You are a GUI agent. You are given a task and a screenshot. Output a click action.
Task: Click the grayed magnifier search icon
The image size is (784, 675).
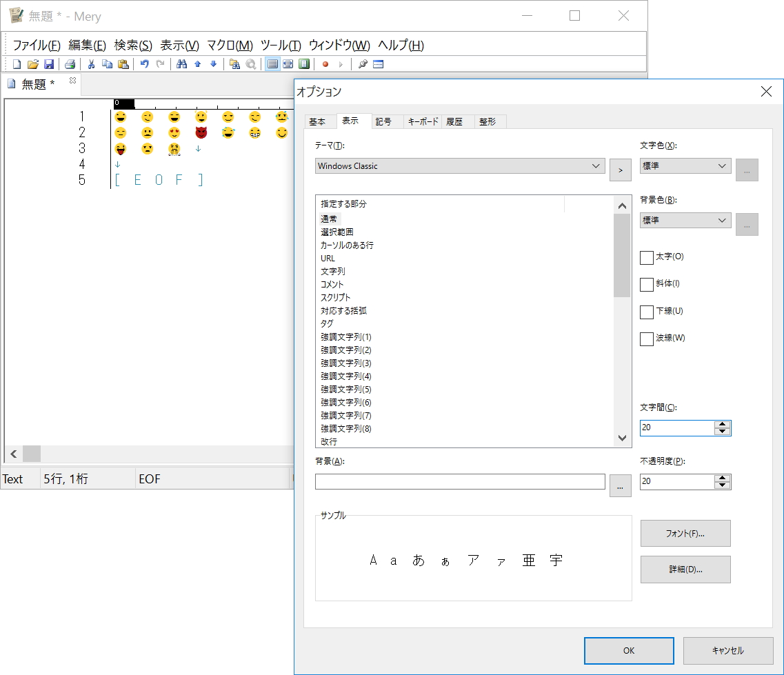tap(251, 64)
